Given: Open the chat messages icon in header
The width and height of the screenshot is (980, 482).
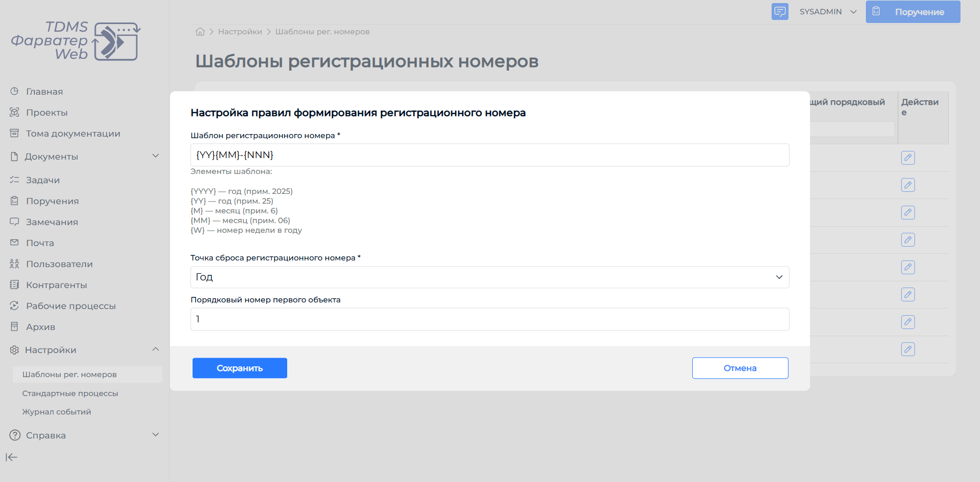Looking at the screenshot, I should pyautogui.click(x=780, y=11).
